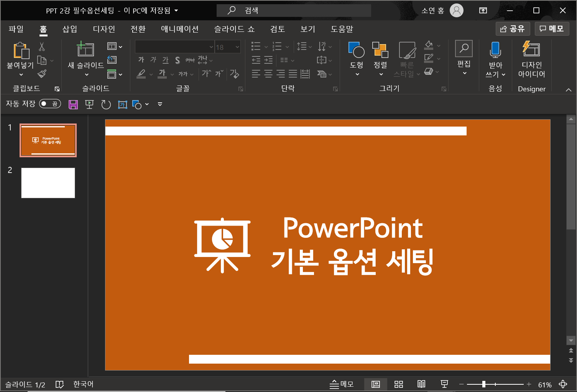Screen dimensions: 577x392
Task: Open the font name dropdown
Action: coord(211,47)
